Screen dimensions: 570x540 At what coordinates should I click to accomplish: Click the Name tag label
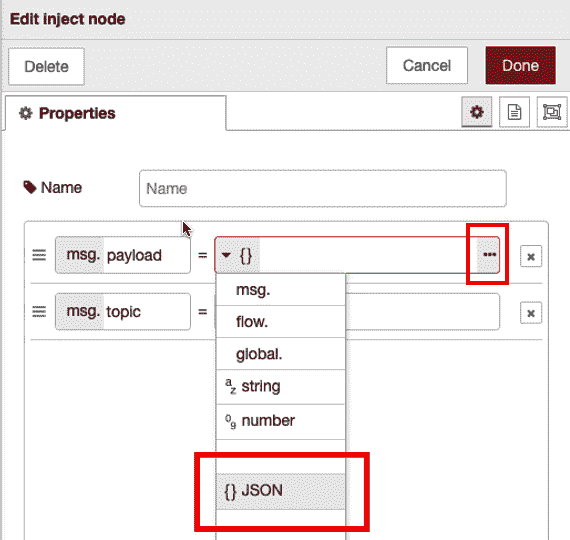(53, 188)
